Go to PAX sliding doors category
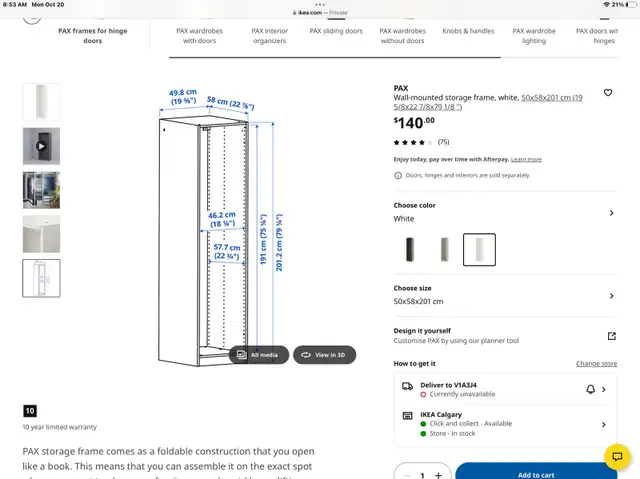 tap(336, 31)
